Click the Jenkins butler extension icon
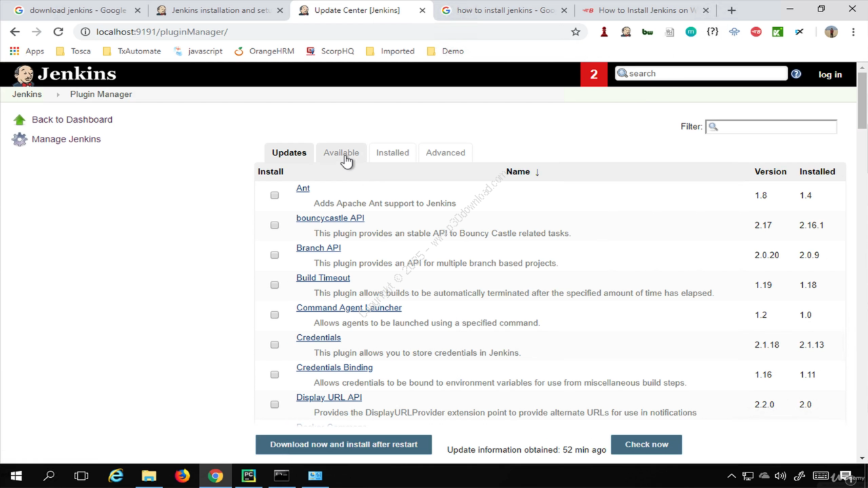Image resolution: width=868 pixels, height=488 pixels. [626, 32]
